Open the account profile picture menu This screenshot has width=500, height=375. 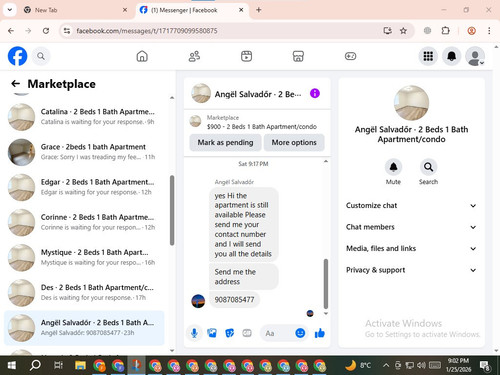pos(475,56)
